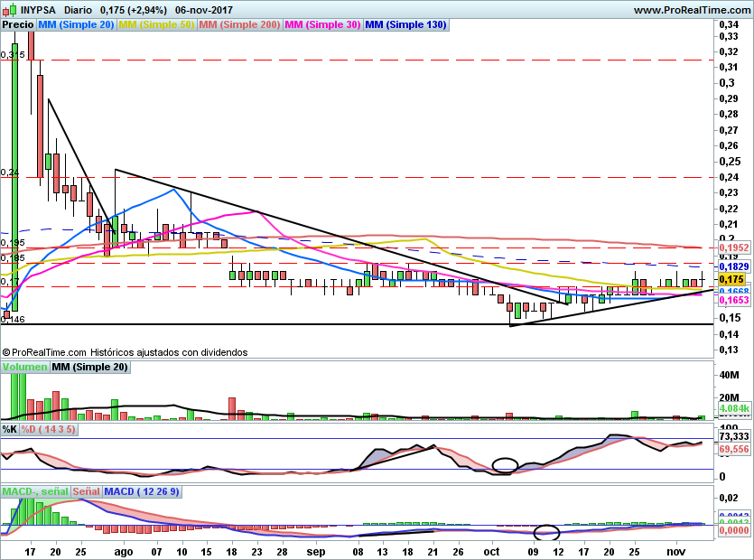This screenshot has width=754, height=560.
Task: Click the red Señal label in MACD panel
Action: click(x=87, y=491)
